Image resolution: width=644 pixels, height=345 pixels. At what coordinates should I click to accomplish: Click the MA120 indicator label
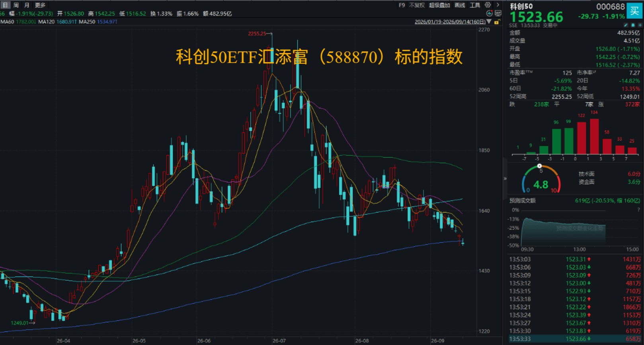(47, 22)
